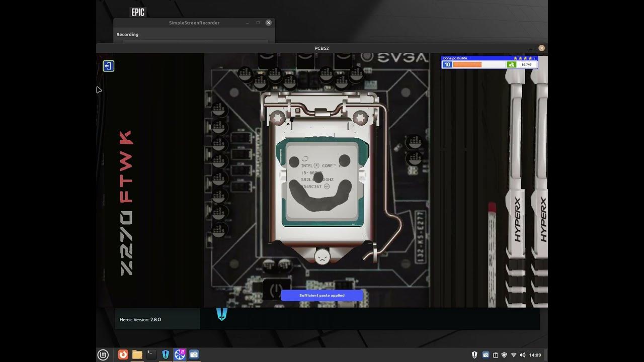Image resolution: width=644 pixels, height=362 pixels.
Task: Click the star rating in the game HUD
Action: coord(524,58)
